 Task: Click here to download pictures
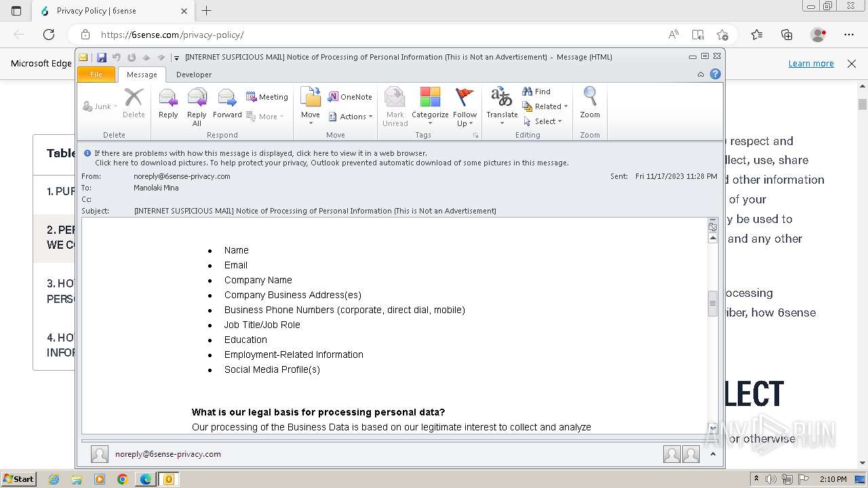click(332, 163)
